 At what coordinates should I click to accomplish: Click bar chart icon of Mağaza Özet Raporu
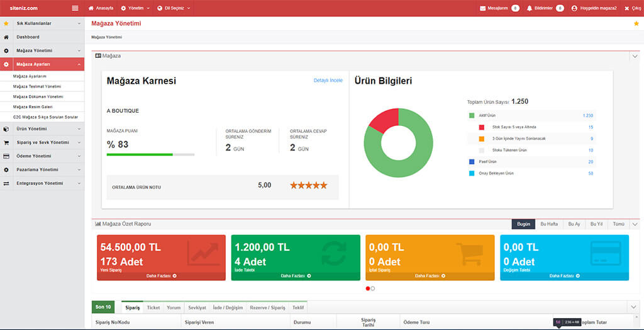pyautogui.click(x=97, y=224)
